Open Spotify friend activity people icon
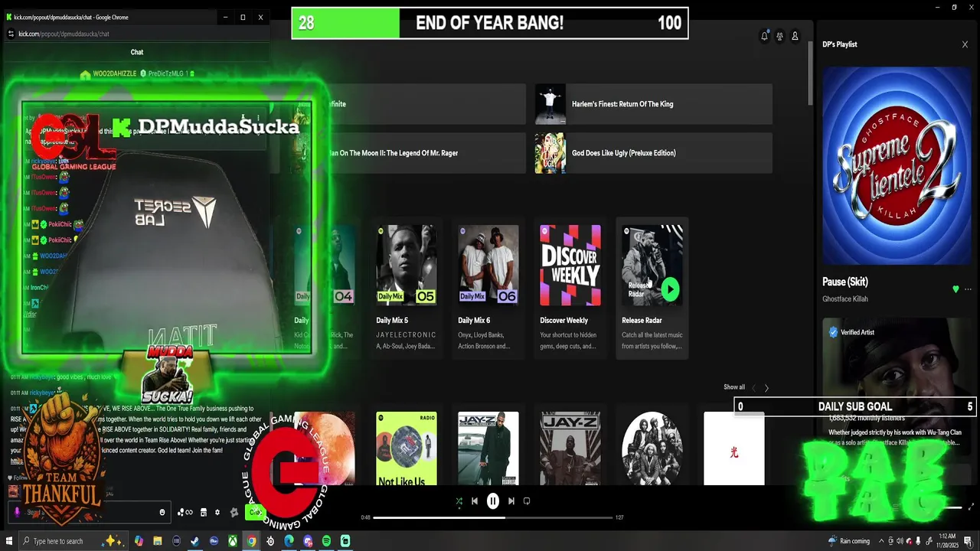The height and width of the screenshot is (551, 980). (x=779, y=36)
